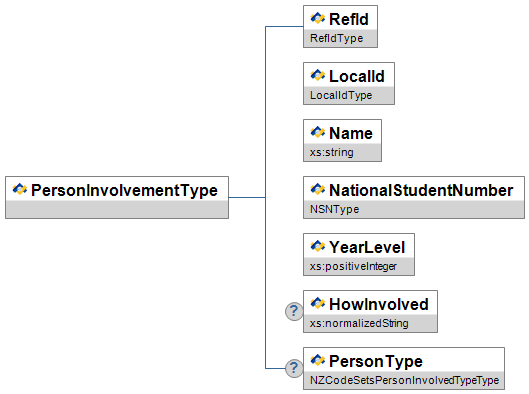Open the RefIdType type reference
Image resolution: width=529 pixels, height=394 pixels.
point(337,38)
